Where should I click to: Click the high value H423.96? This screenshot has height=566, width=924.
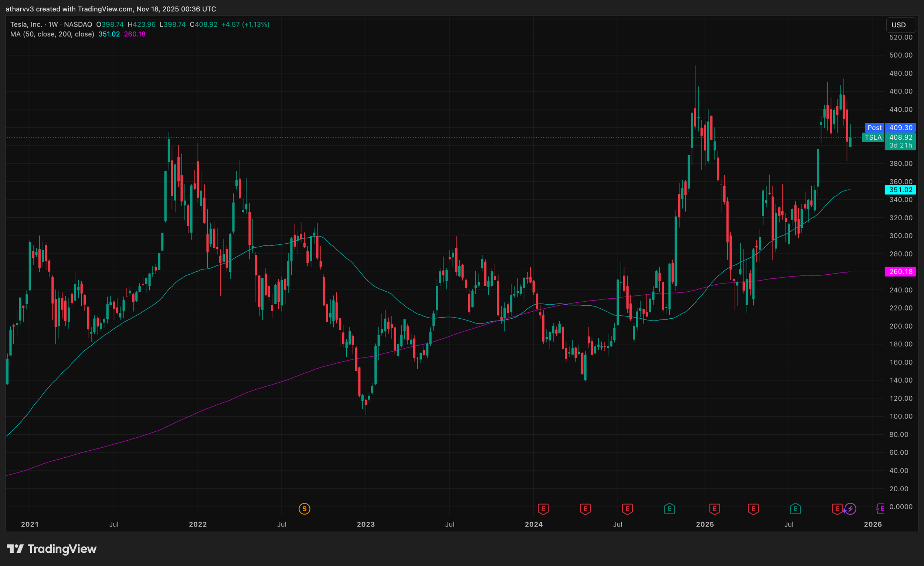[142, 24]
